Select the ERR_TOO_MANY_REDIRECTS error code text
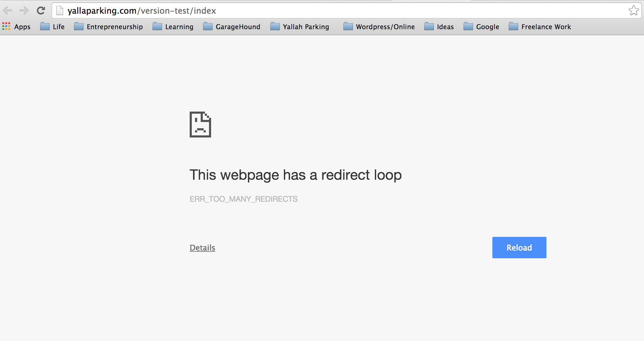Image resolution: width=644 pixels, height=341 pixels. pos(244,199)
